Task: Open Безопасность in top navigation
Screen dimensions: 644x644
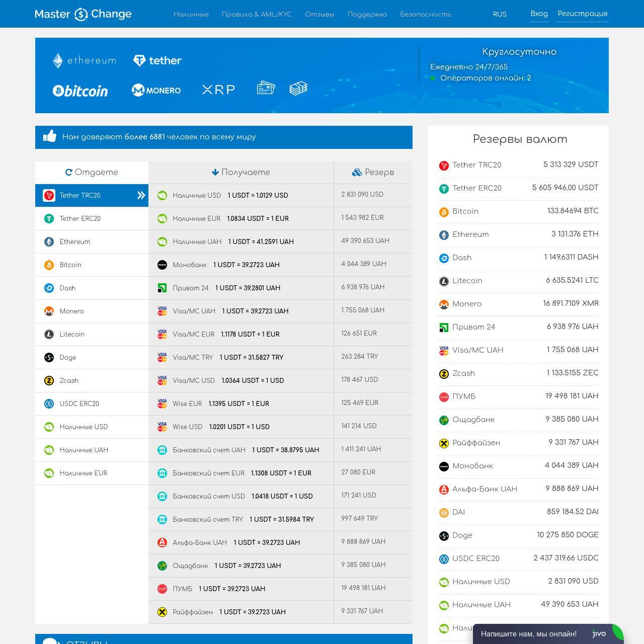Action: tap(426, 14)
